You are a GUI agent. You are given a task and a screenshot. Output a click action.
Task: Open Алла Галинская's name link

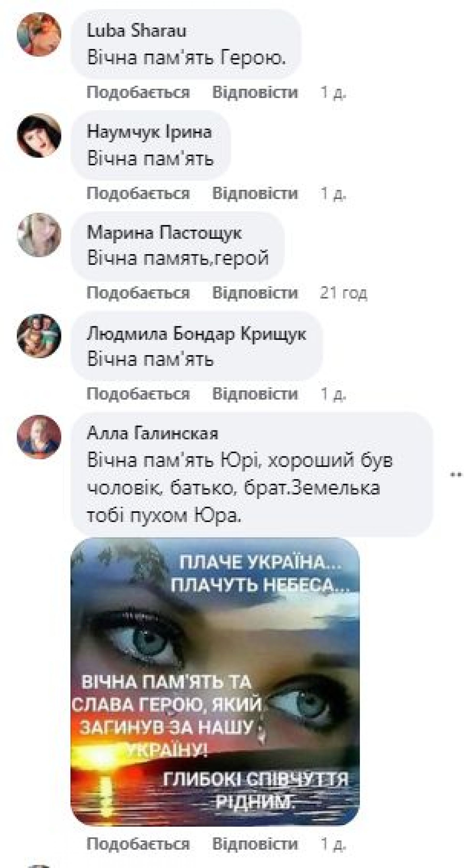click(153, 433)
